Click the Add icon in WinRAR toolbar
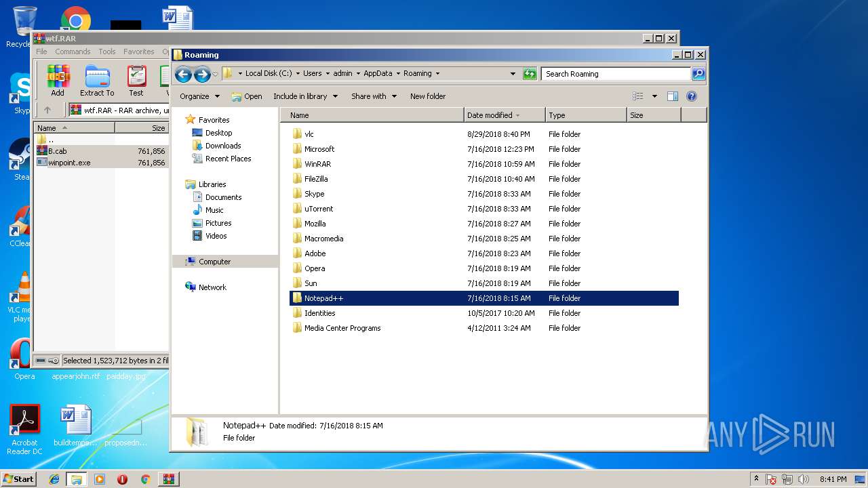The height and width of the screenshot is (488, 868). click(58, 81)
